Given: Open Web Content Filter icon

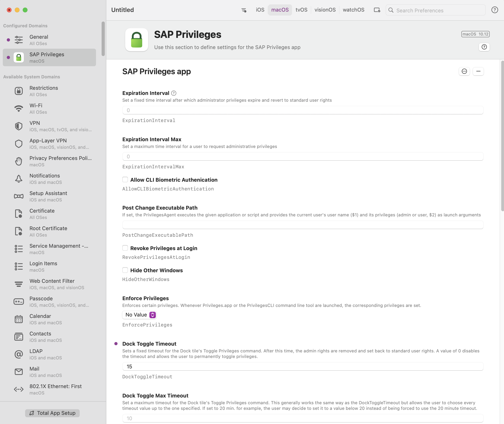Looking at the screenshot, I should click(x=19, y=284).
